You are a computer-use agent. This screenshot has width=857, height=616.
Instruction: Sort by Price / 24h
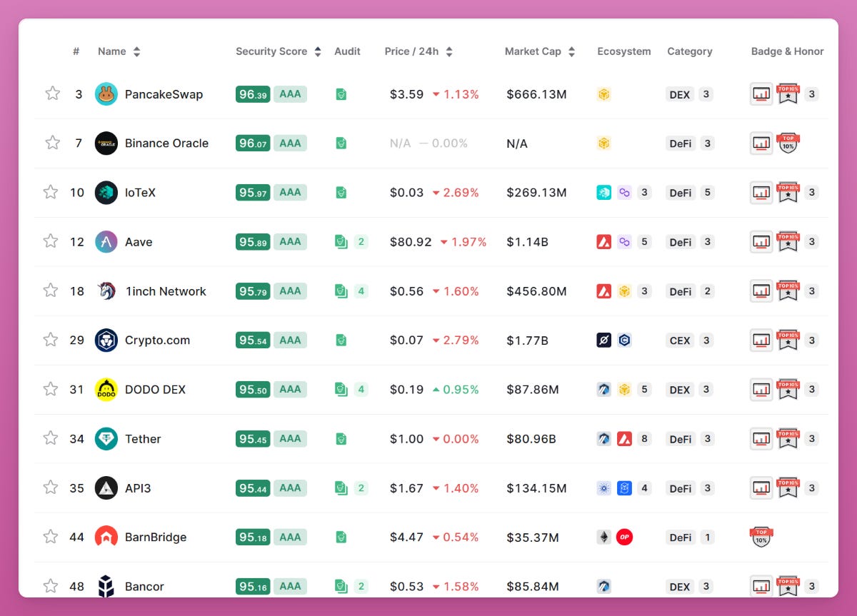pos(449,51)
